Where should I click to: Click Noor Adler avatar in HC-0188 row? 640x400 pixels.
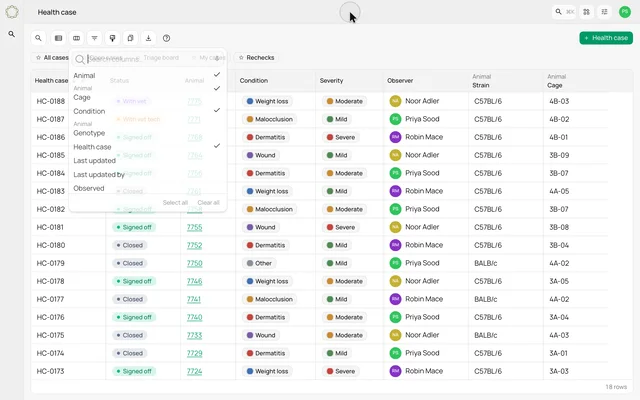[x=395, y=101]
